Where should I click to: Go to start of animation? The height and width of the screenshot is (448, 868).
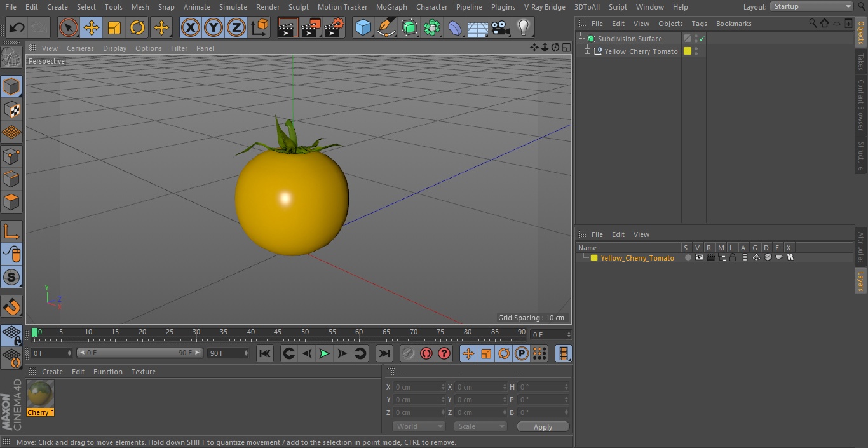(x=265, y=353)
